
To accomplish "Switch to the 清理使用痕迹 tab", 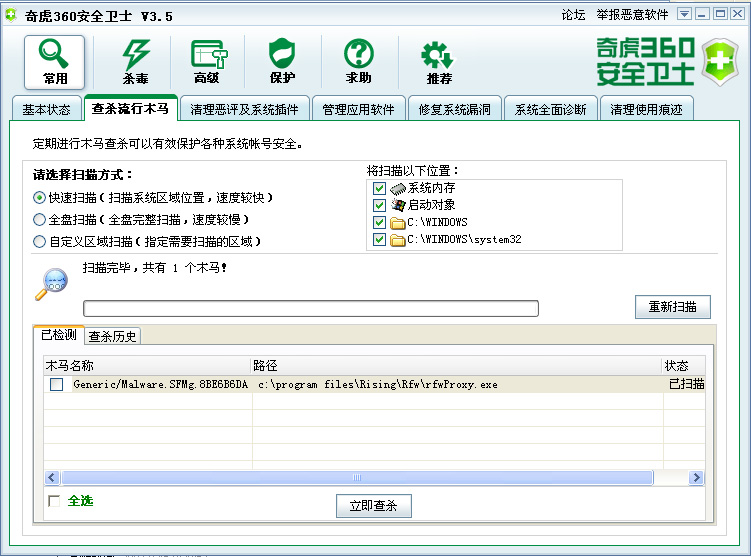I will [x=646, y=109].
